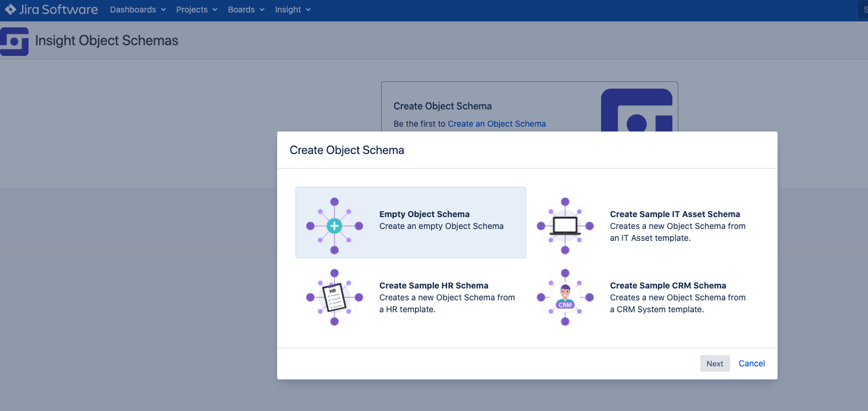The height and width of the screenshot is (411, 868).
Task: Click the Insight Object Schemas header icon
Action: (x=14, y=41)
